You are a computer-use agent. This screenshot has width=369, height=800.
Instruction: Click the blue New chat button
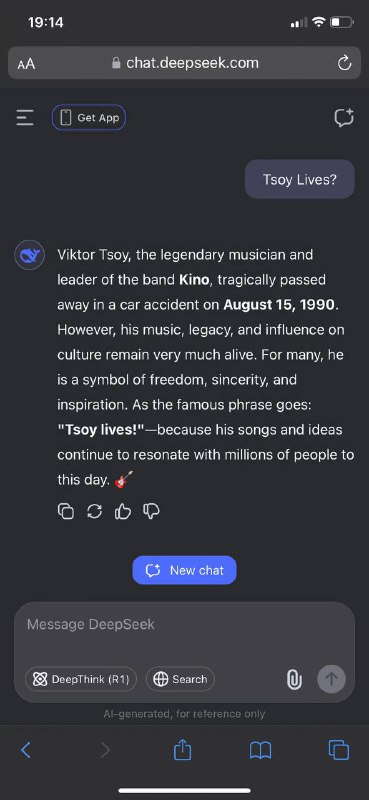184,570
